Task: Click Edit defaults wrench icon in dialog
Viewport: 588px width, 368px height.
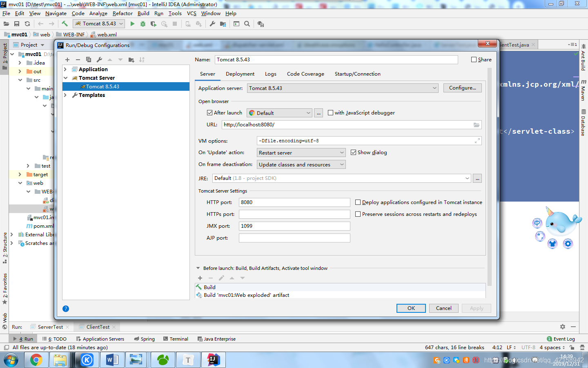Action: coord(99,60)
